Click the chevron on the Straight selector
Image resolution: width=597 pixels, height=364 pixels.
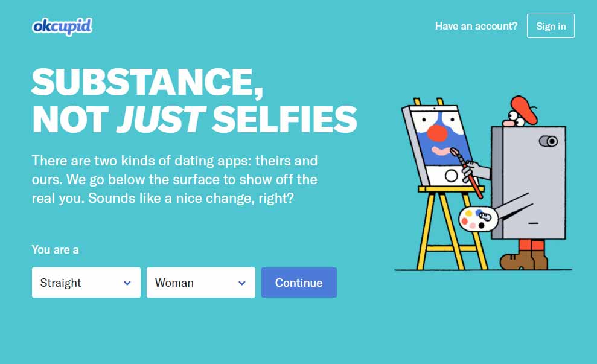coord(127,282)
